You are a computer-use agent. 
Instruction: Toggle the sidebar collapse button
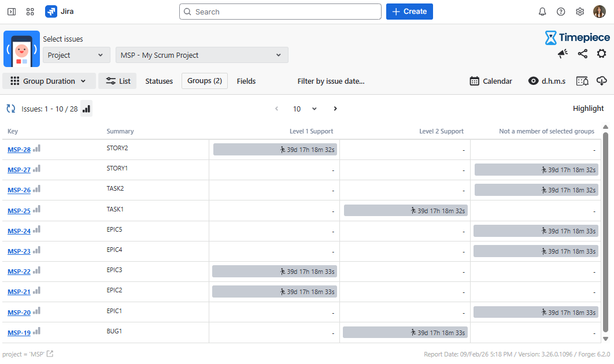click(x=12, y=12)
